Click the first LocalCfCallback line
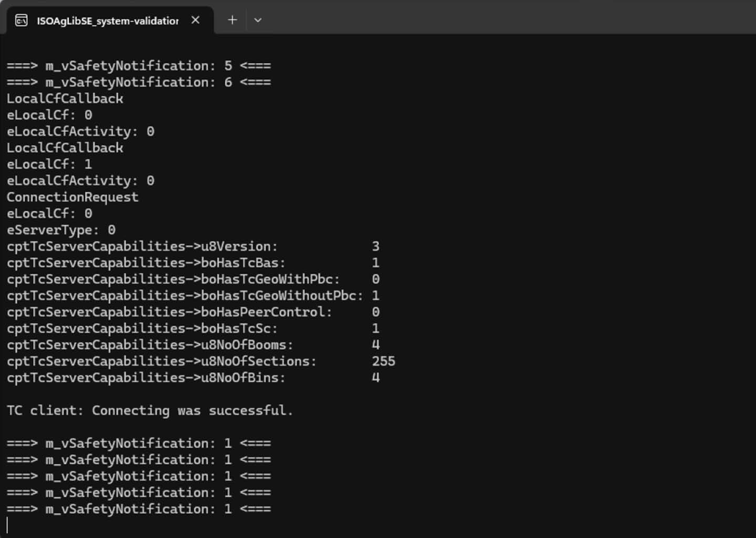Image resolution: width=756 pixels, height=538 pixels. click(x=65, y=98)
